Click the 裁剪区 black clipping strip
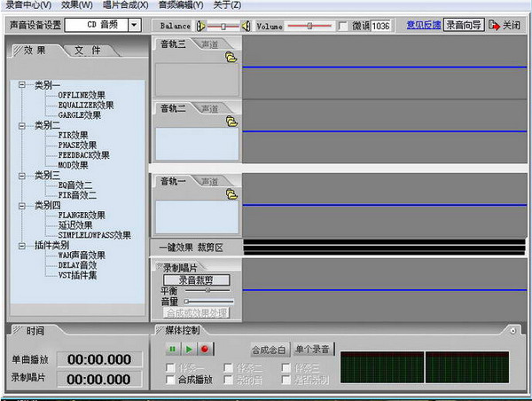This screenshot has width=532, height=401. [x=384, y=247]
